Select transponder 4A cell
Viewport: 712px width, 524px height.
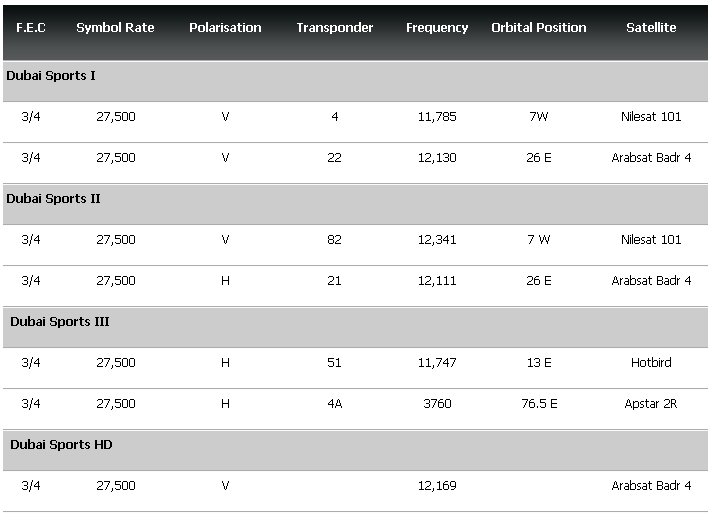[334, 404]
